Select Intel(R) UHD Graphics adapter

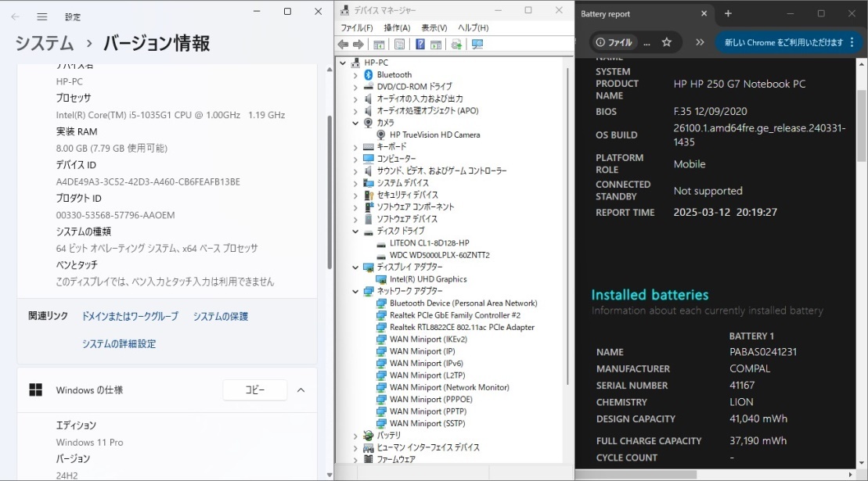[x=428, y=279]
